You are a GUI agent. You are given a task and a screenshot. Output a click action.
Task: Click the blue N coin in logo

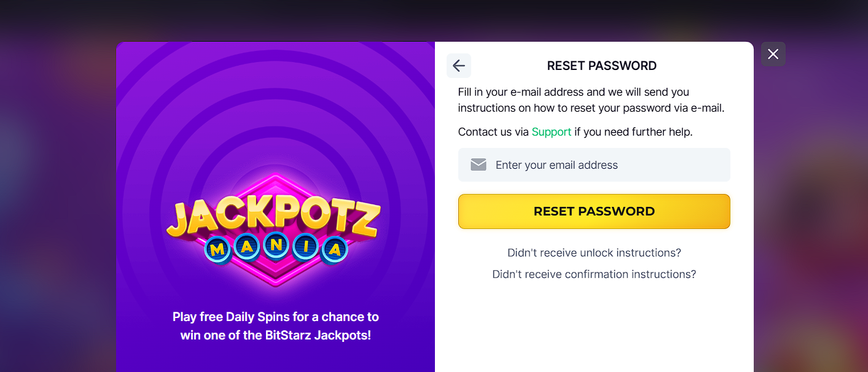click(x=276, y=246)
